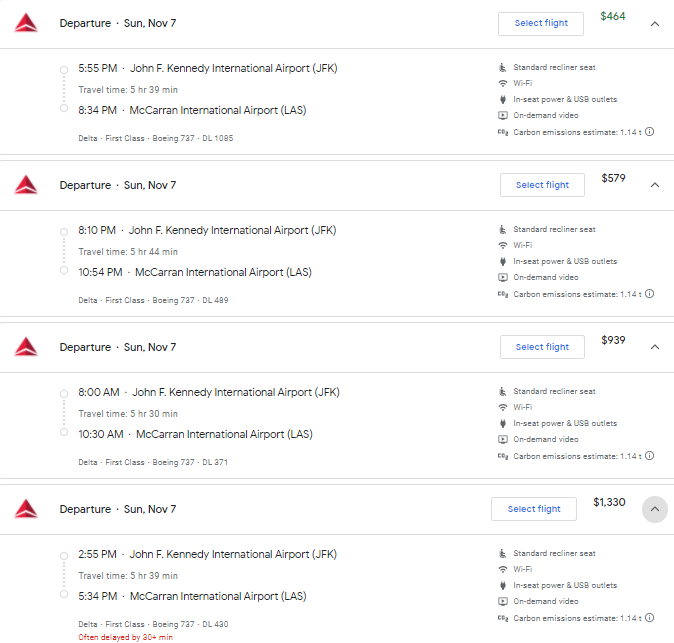Select flight priced at $464

541,24
